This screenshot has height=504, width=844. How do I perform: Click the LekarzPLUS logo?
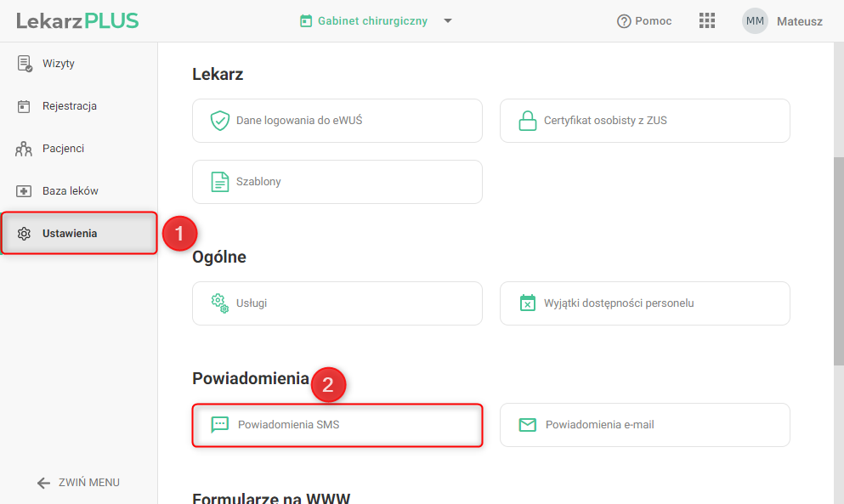[x=77, y=21]
